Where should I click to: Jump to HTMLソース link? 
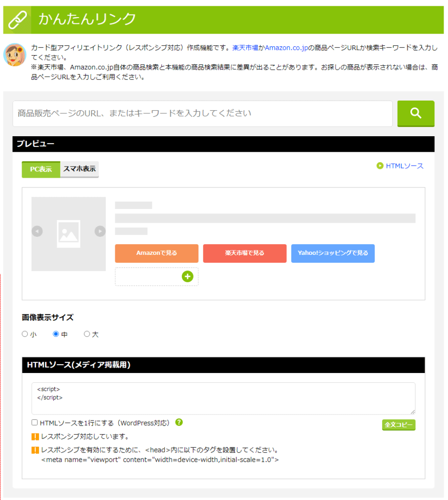click(405, 166)
